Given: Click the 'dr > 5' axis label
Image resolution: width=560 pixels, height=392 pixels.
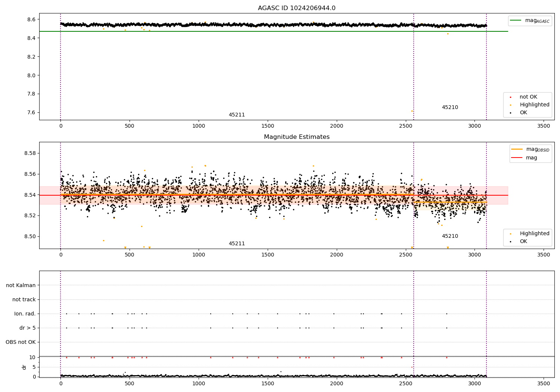Looking at the screenshot, I should [x=28, y=328].
